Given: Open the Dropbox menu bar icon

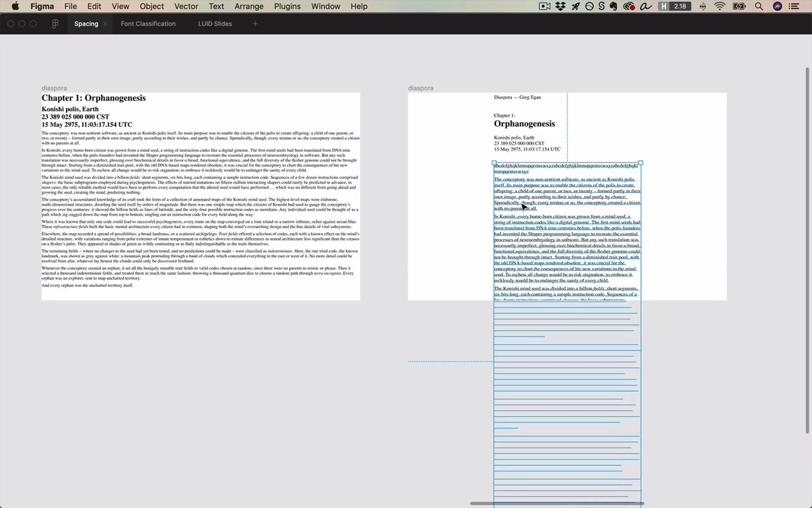Looking at the screenshot, I should point(561,6).
